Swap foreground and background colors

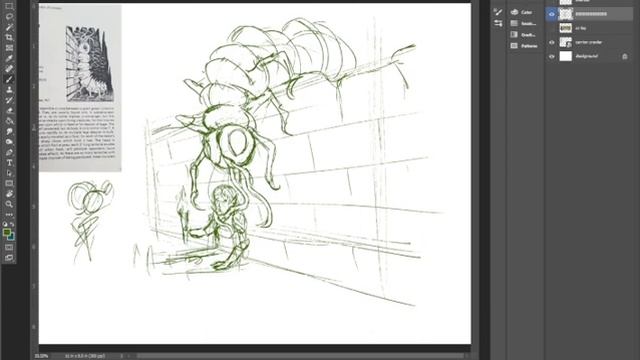(12, 224)
